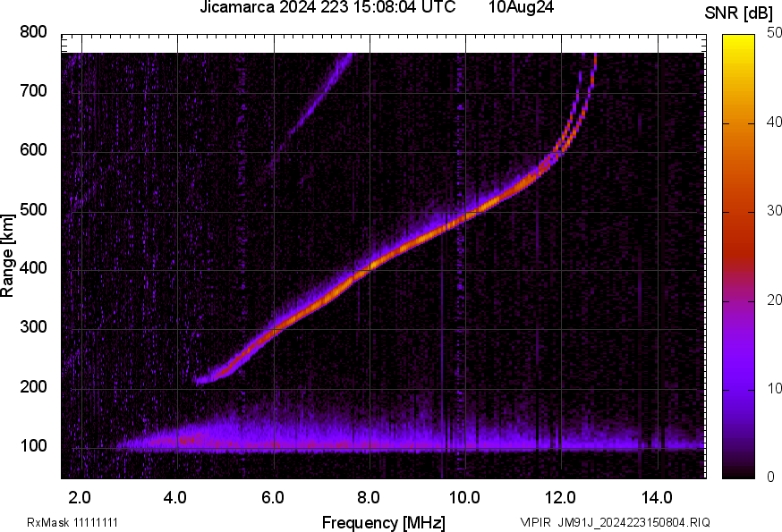Click the trace start near 200 km
Screen dimensions: 782x532
(202, 380)
